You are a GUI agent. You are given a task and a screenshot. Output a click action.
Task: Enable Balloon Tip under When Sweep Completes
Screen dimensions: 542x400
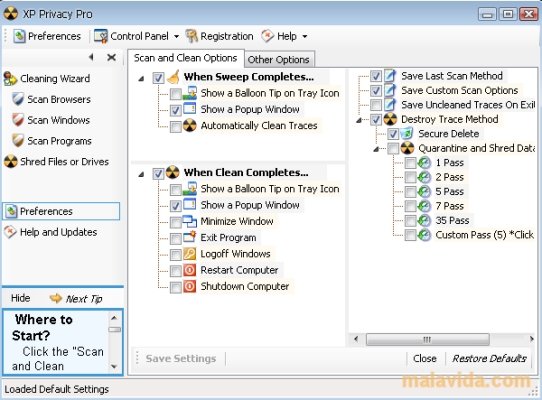pos(176,93)
